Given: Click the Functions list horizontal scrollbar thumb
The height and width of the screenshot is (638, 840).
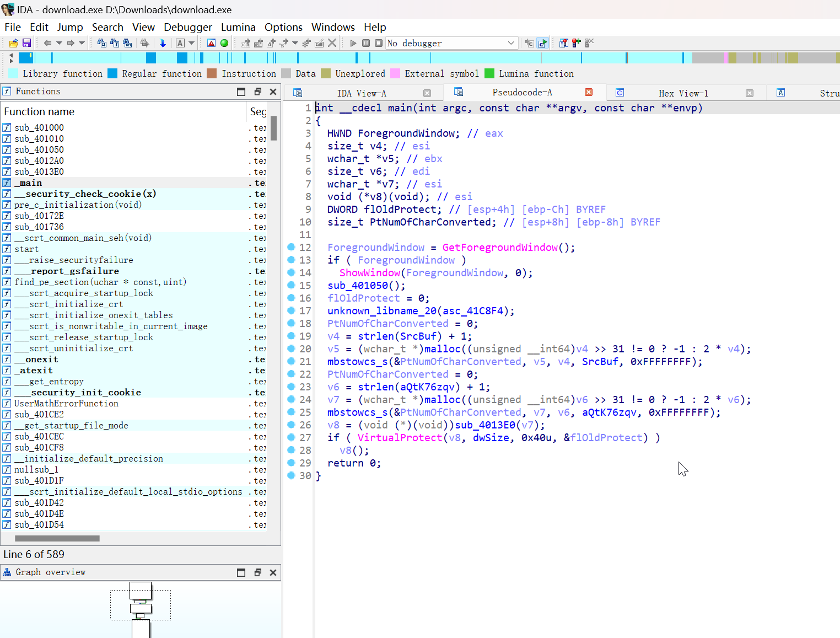Looking at the screenshot, I should (x=57, y=538).
